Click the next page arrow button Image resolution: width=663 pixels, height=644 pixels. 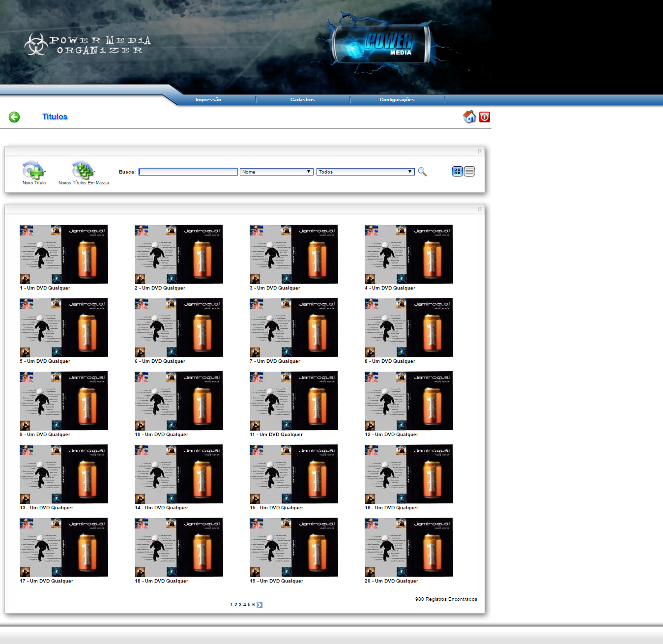coord(259,605)
